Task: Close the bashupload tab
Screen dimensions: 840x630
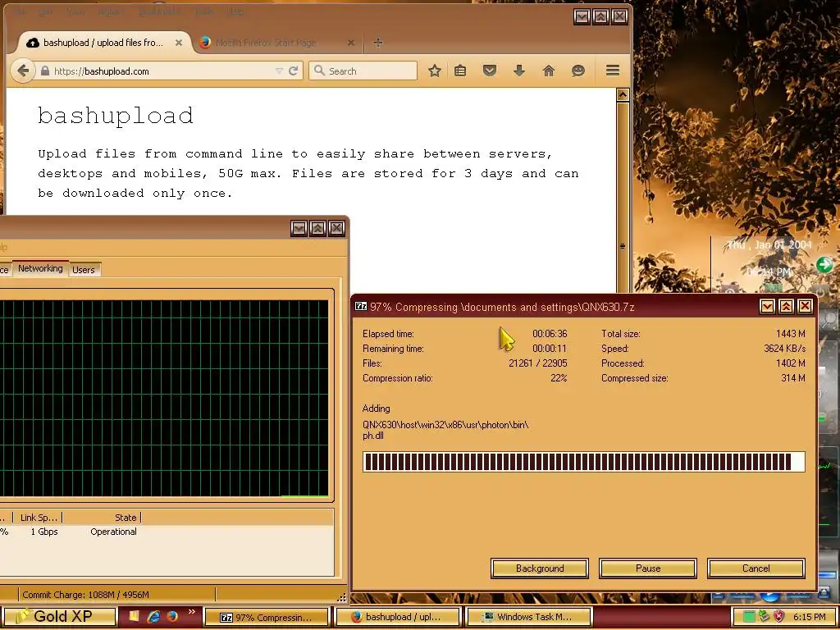Action: [x=179, y=43]
